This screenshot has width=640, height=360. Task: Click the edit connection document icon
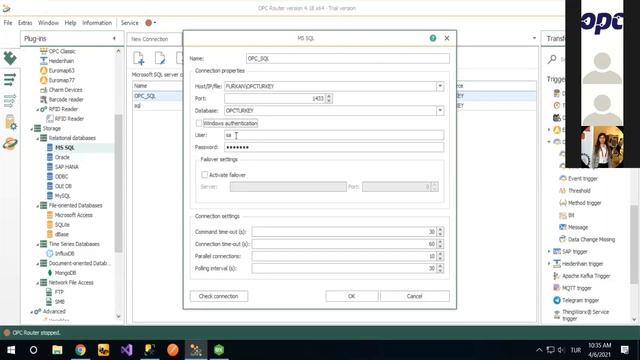coord(160,58)
